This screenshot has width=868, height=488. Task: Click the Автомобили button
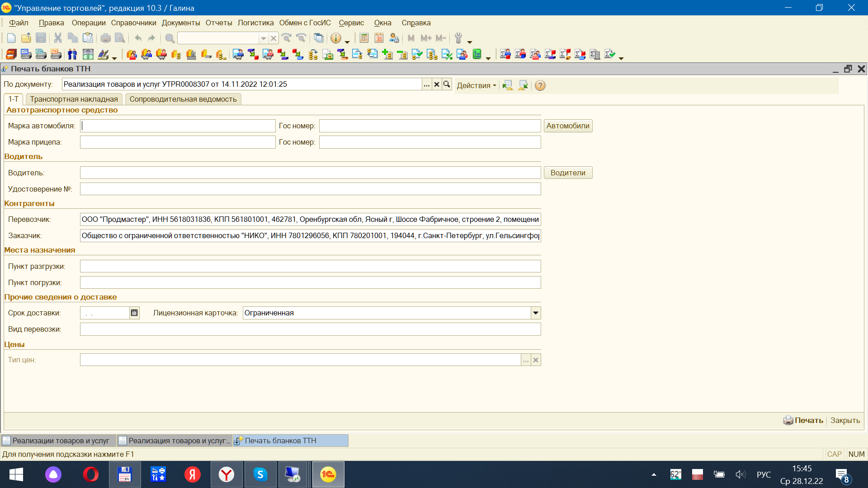(x=568, y=126)
